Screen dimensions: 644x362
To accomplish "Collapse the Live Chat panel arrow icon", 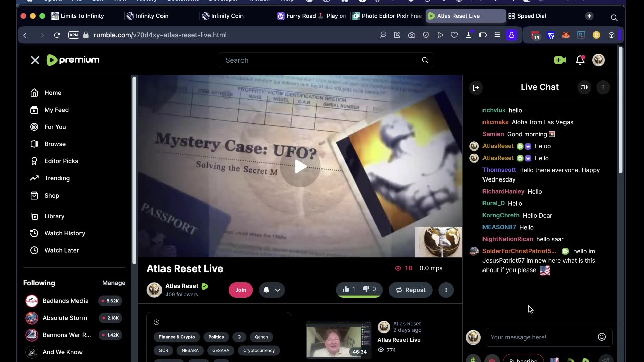I will tap(476, 87).
